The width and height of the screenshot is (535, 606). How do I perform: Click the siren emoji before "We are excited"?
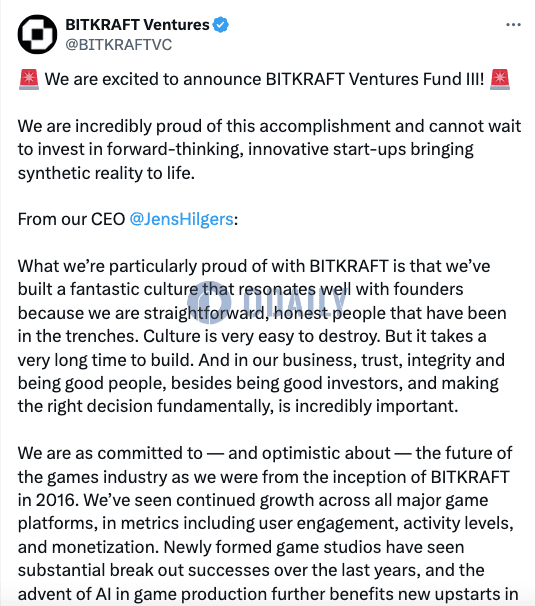[29, 80]
